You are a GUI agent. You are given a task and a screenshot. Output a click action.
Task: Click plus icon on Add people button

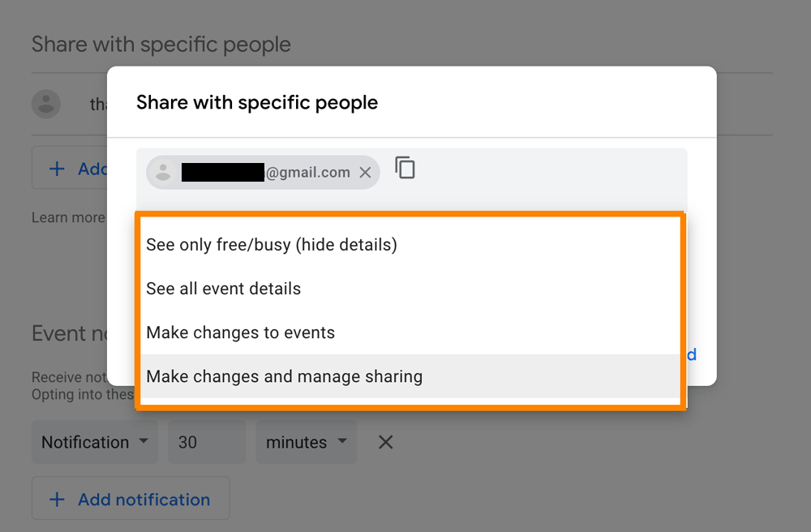(57, 169)
